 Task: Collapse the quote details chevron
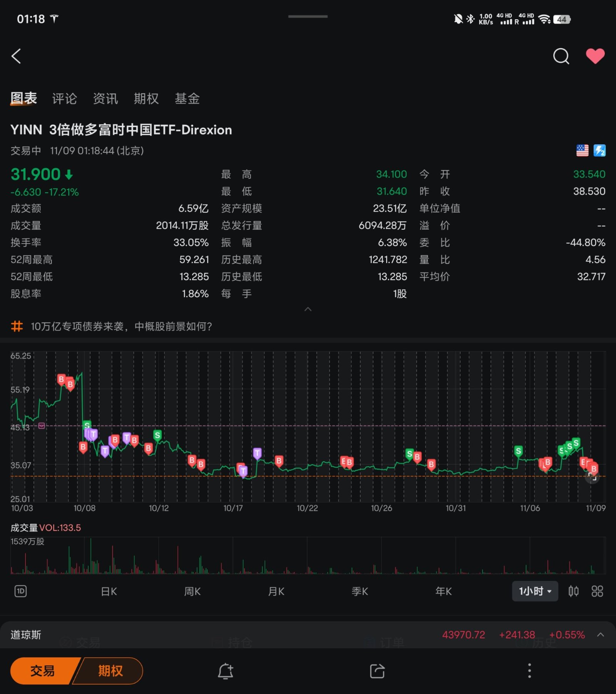308,309
